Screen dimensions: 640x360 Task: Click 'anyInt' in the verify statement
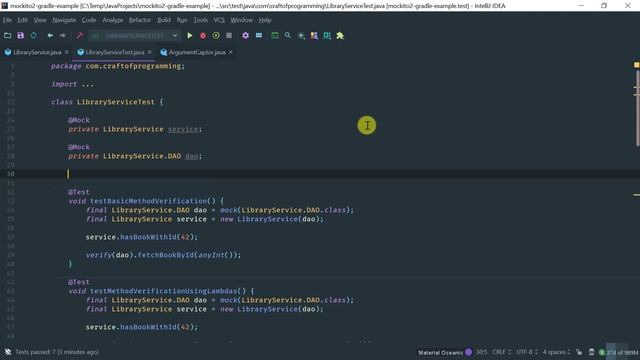coord(211,255)
